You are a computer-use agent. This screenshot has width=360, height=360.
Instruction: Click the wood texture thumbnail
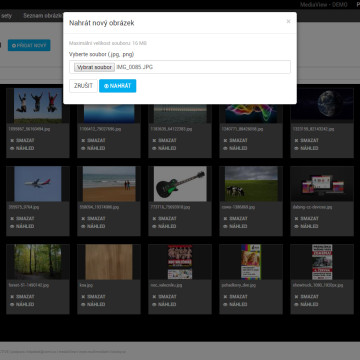109,262
